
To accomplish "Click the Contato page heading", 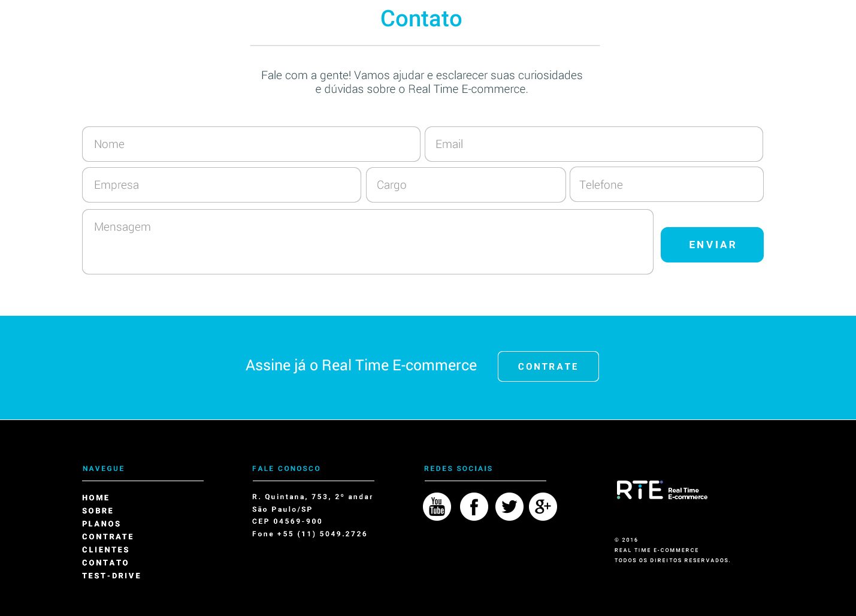I will (421, 19).
